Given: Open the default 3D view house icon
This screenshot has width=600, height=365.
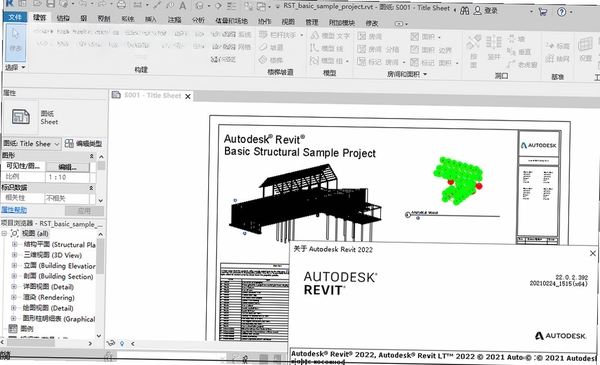Looking at the screenshot, I should click(x=199, y=6).
